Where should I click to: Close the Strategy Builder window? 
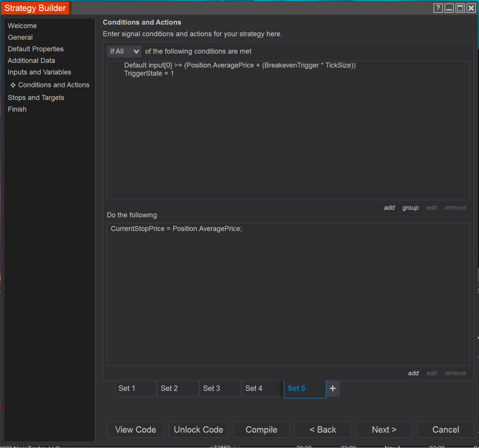point(471,8)
